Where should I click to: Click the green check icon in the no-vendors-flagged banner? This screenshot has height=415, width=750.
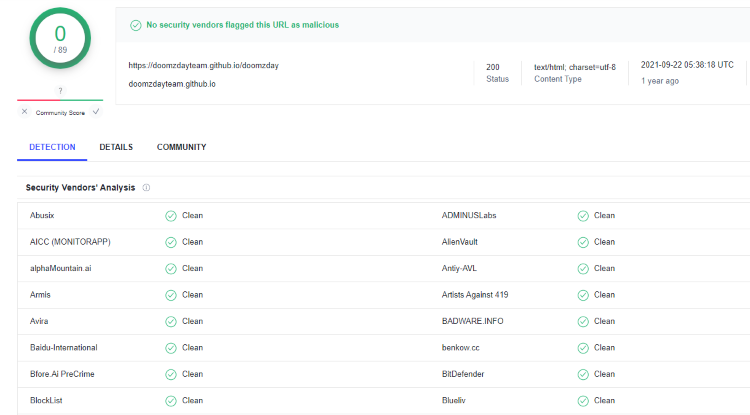point(136,25)
